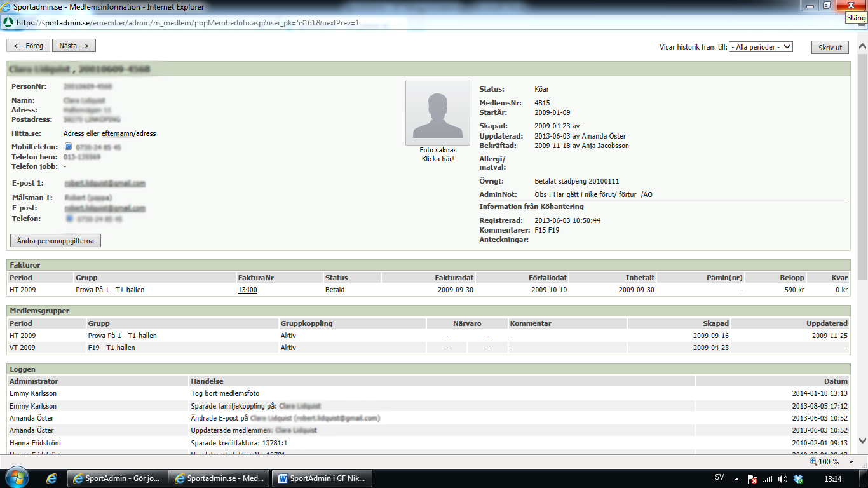Select the Prova På 1 - T1-hallen member group row
The image size is (868, 488).
(x=428, y=335)
